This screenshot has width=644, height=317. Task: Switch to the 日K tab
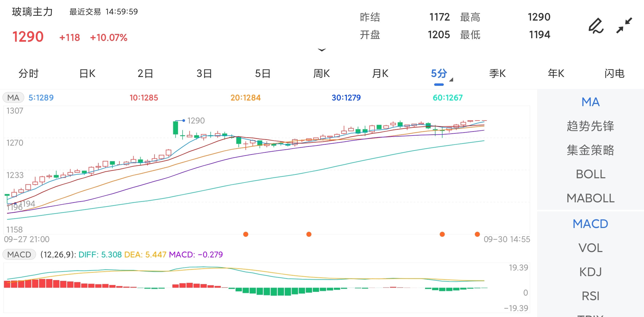(87, 74)
